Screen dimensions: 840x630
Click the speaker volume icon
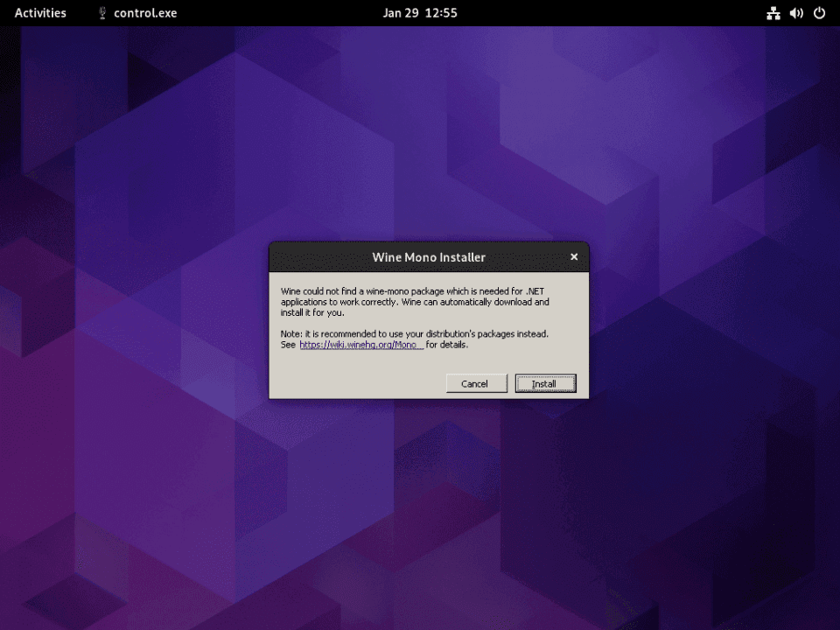[x=794, y=12]
